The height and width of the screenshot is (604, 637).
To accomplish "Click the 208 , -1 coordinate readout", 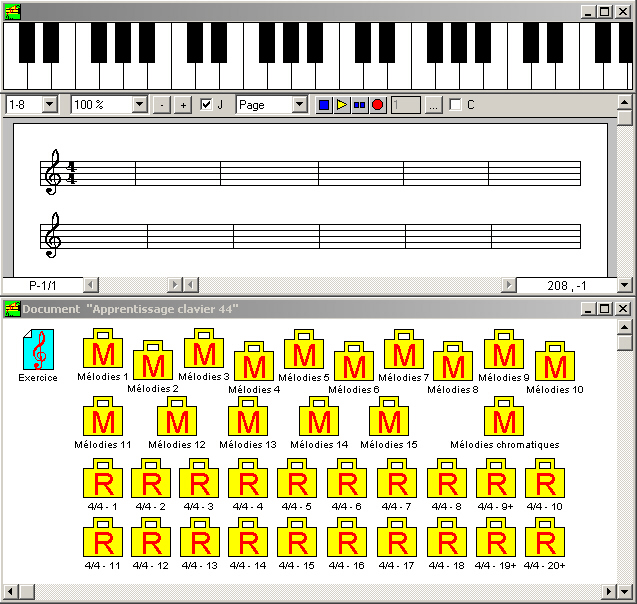I will tap(566, 286).
